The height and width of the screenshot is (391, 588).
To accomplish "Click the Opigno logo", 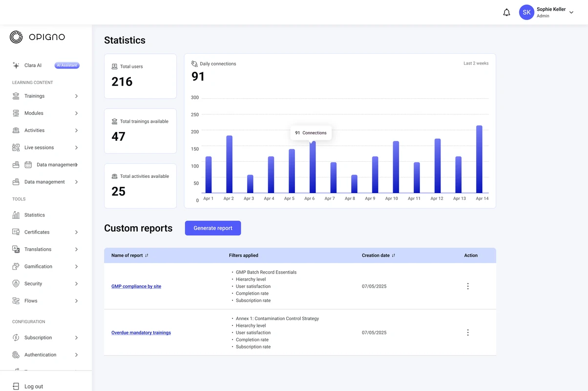I will tap(37, 37).
